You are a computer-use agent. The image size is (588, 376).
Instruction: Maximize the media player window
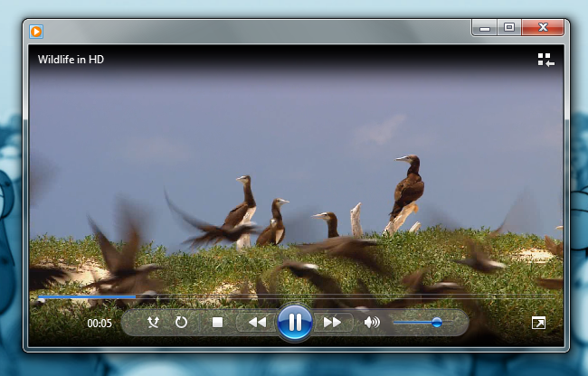(509, 28)
